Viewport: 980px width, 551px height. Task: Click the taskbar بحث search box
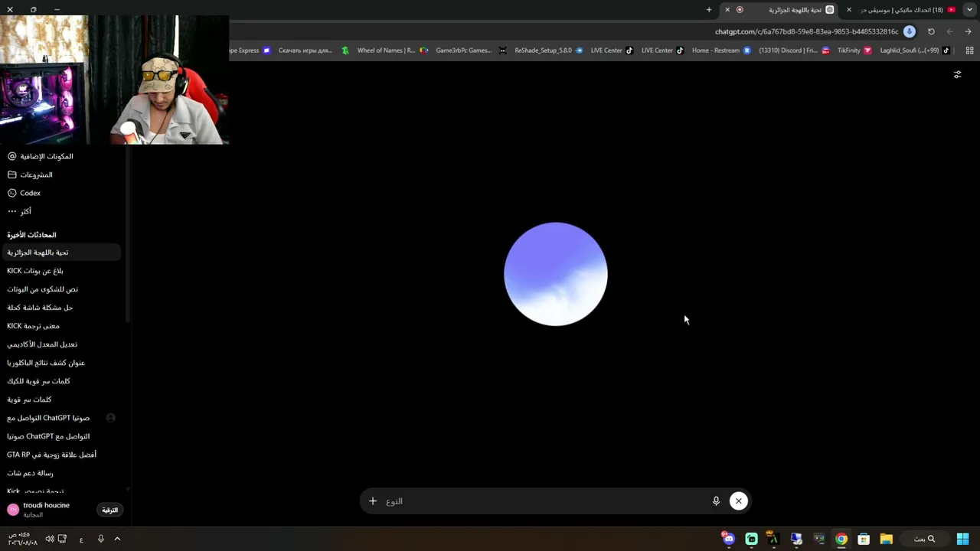click(924, 539)
